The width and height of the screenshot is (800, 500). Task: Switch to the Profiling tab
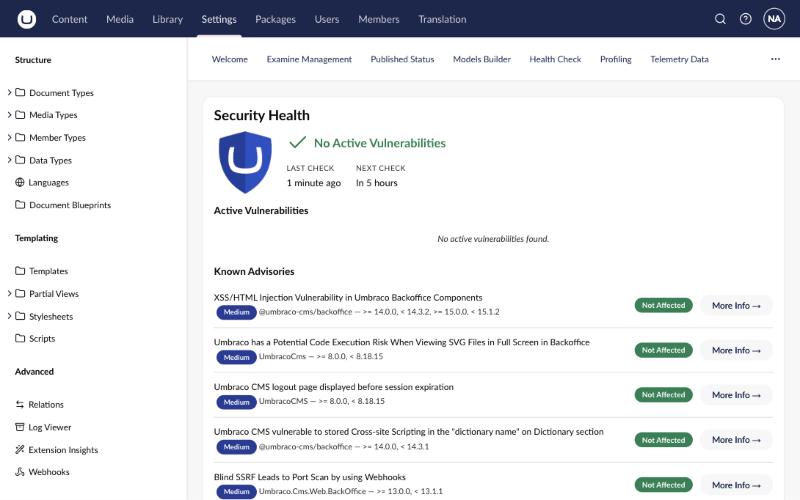(x=615, y=59)
